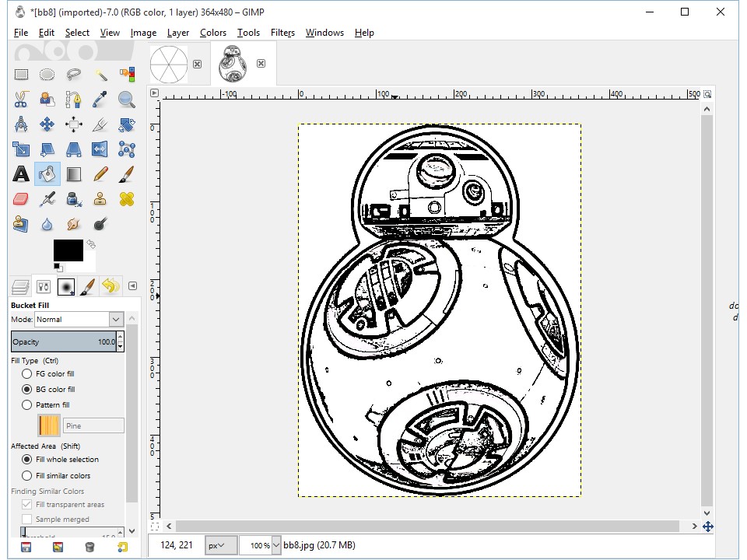Select Fill similar colors option
Image resolution: width=747 pixels, height=560 pixels.
tap(27, 476)
